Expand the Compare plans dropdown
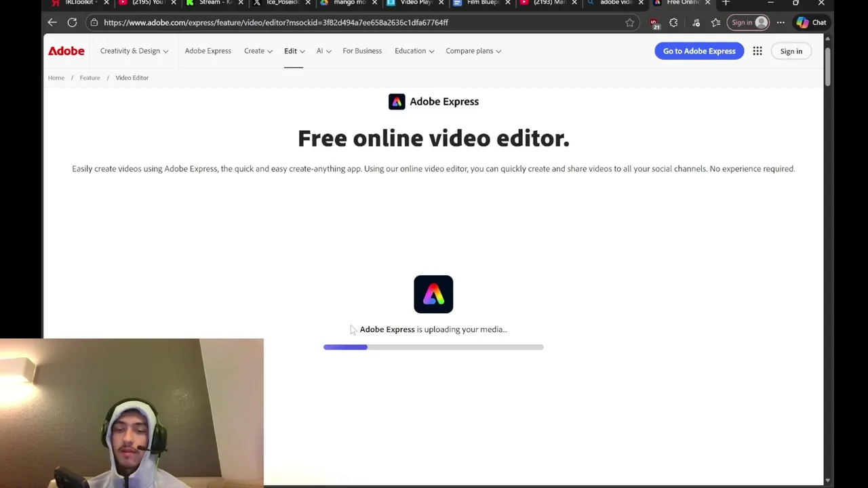 coord(473,51)
